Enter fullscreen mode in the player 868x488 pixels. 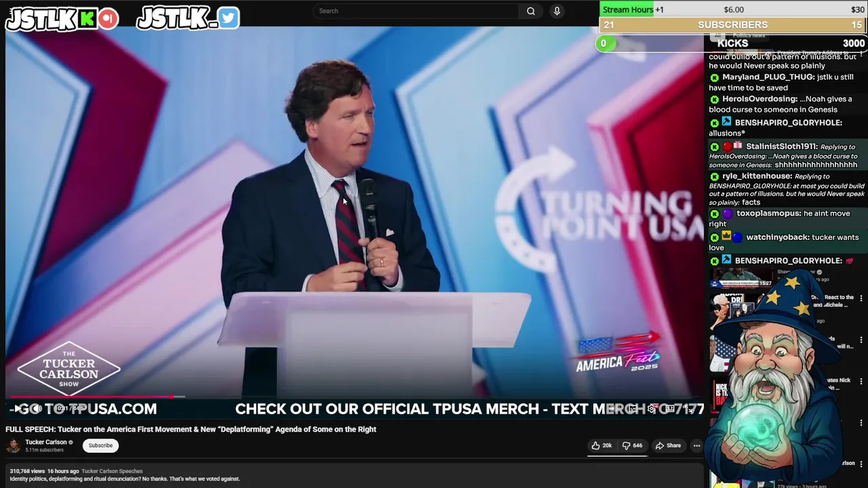689,409
